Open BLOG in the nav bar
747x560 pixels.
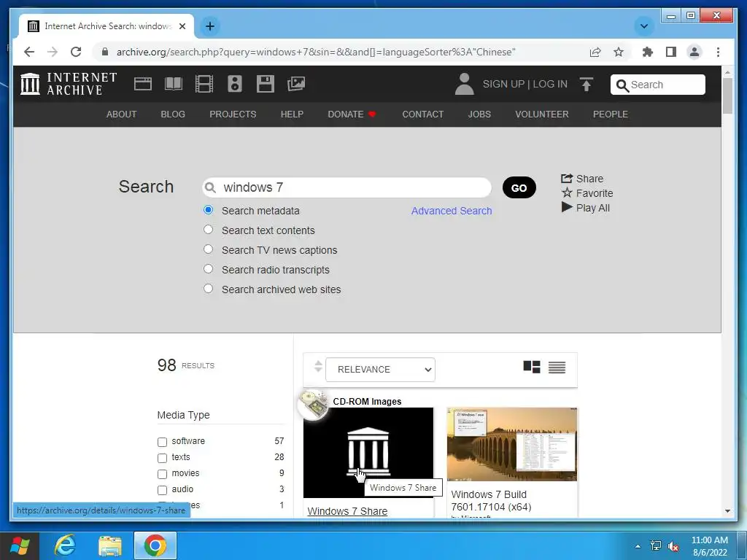(x=173, y=114)
